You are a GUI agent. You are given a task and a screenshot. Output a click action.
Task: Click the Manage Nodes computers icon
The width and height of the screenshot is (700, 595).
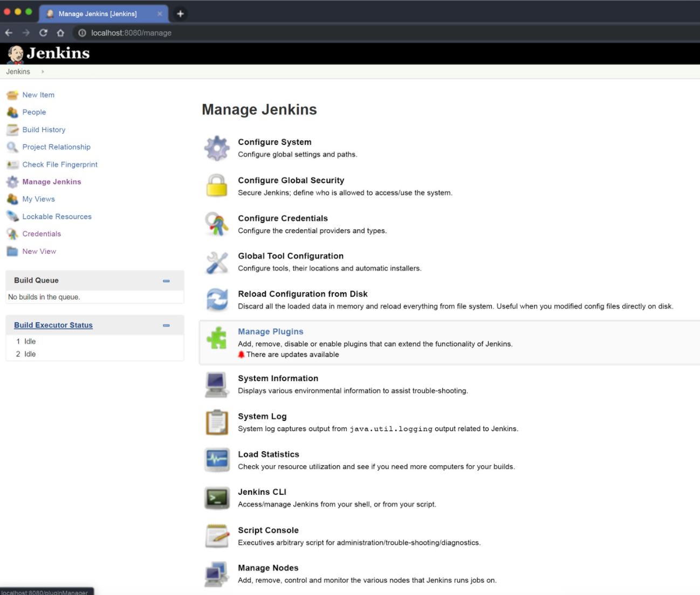[217, 574]
